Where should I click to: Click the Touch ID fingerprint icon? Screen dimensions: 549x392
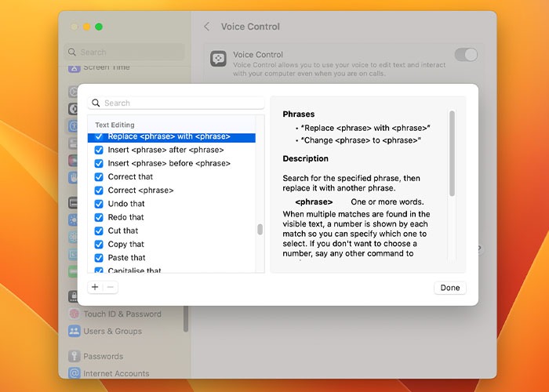(75, 314)
